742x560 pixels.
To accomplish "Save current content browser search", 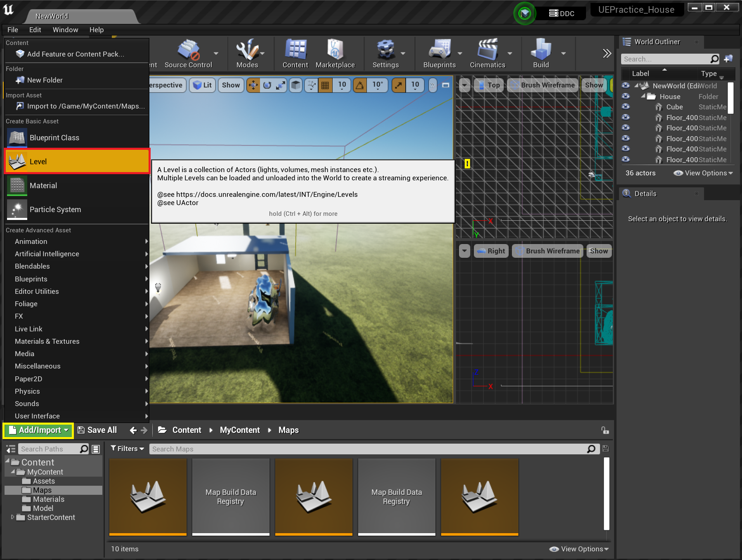I will [x=605, y=449].
